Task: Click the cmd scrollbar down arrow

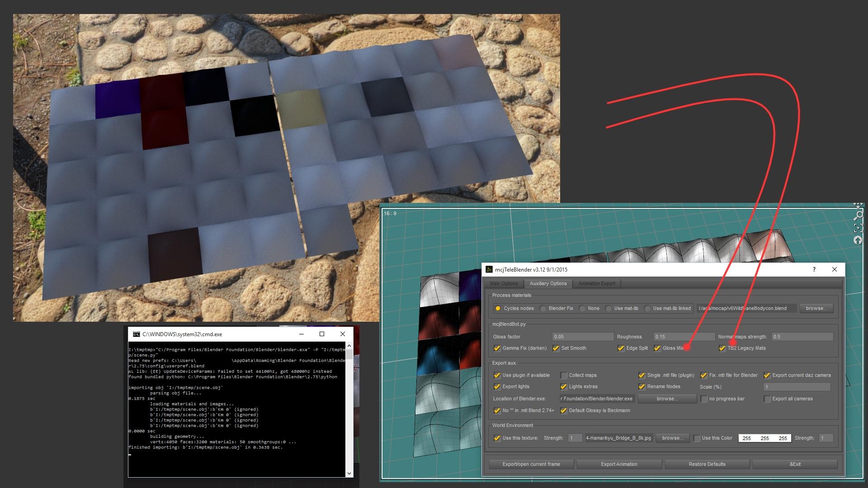Action: (x=349, y=473)
